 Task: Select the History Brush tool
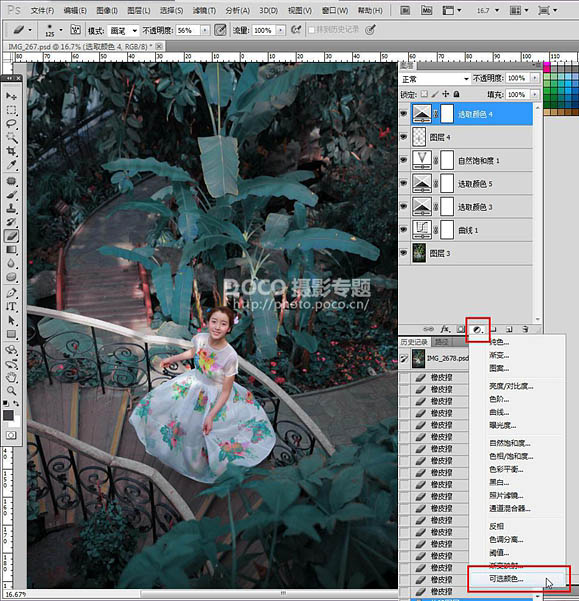pyautogui.click(x=11, y=222)
